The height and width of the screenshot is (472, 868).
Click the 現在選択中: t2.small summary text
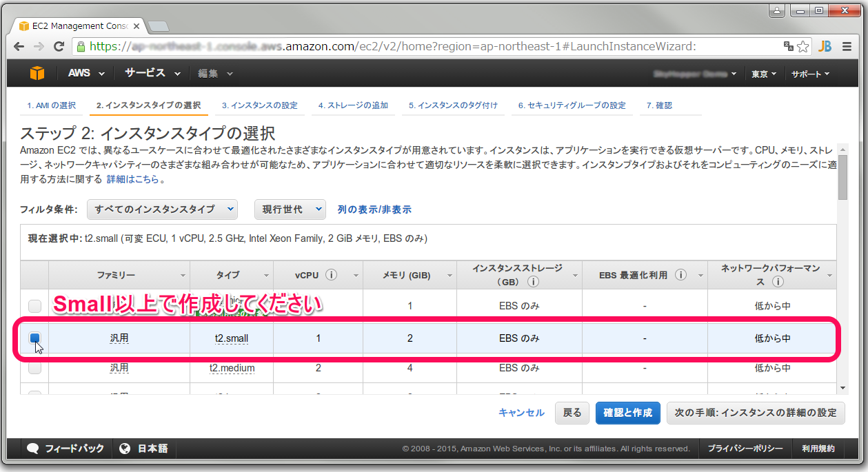tap(228, 239)
